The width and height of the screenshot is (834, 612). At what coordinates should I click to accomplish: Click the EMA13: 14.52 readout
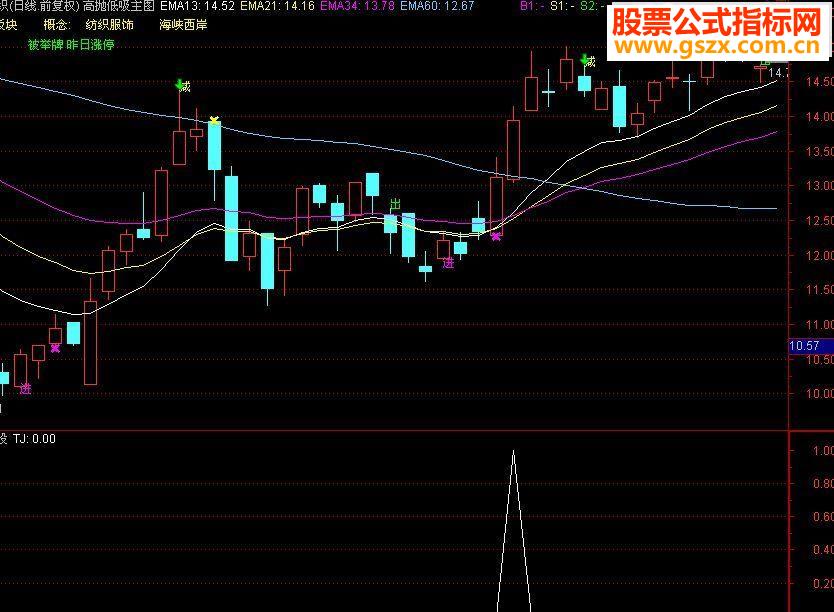(197, 6)
